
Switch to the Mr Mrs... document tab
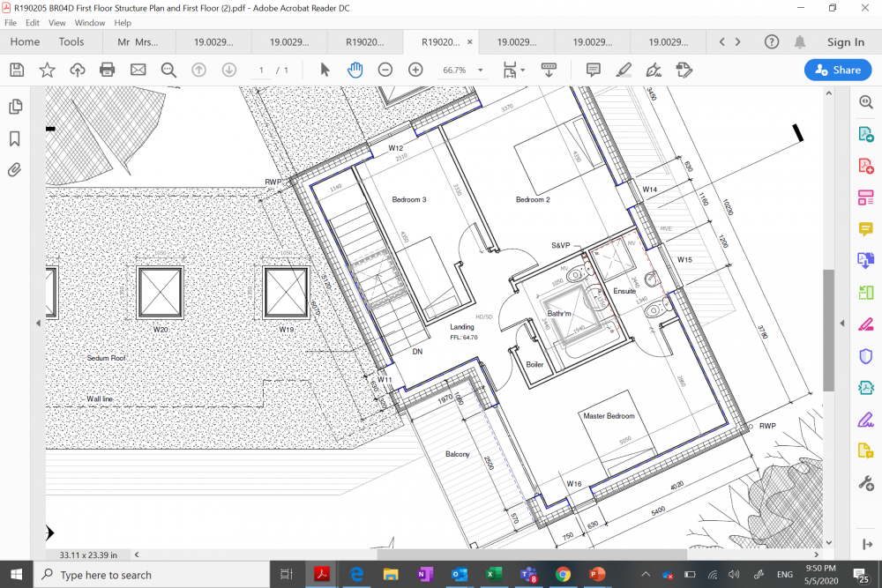(x=139, y=42)
